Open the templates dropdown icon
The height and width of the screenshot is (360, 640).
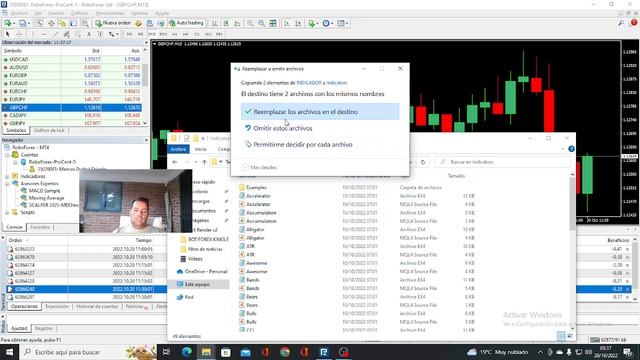pos(342,23)
